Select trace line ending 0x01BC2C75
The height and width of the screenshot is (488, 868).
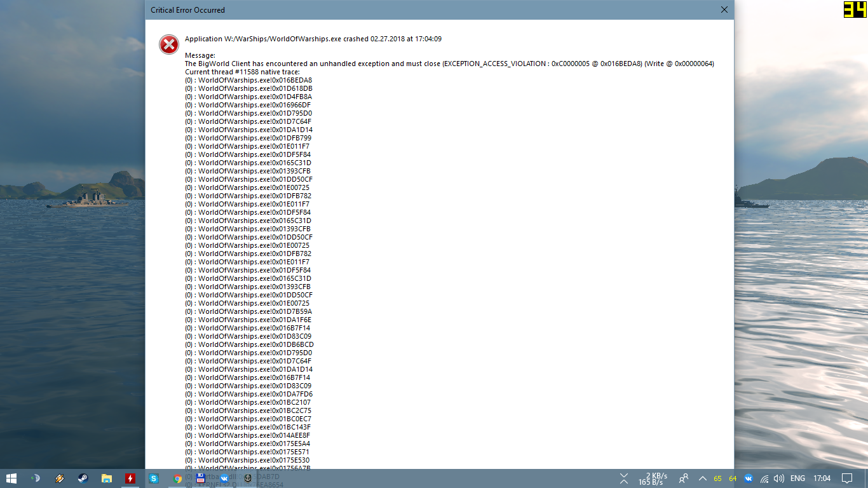click(x=248, y=410)
